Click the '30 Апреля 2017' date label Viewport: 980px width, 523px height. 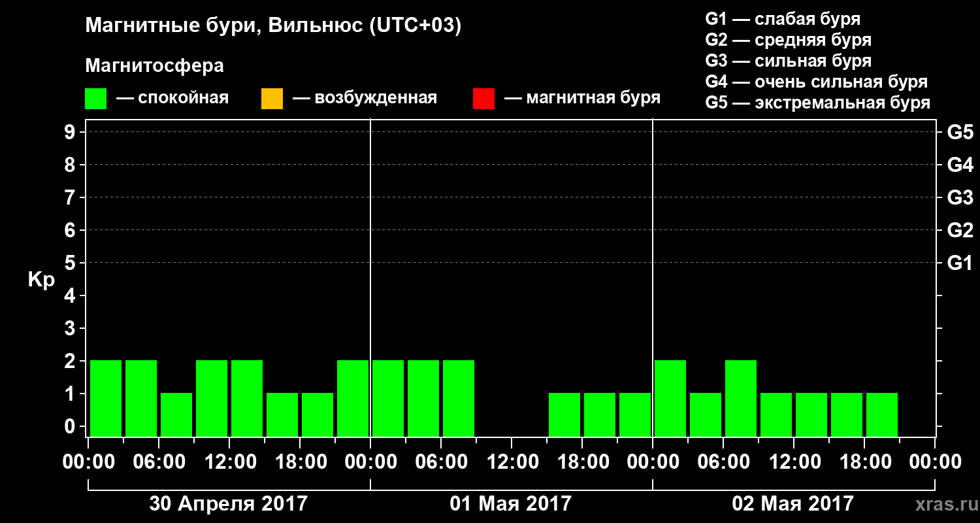point(229,504)
